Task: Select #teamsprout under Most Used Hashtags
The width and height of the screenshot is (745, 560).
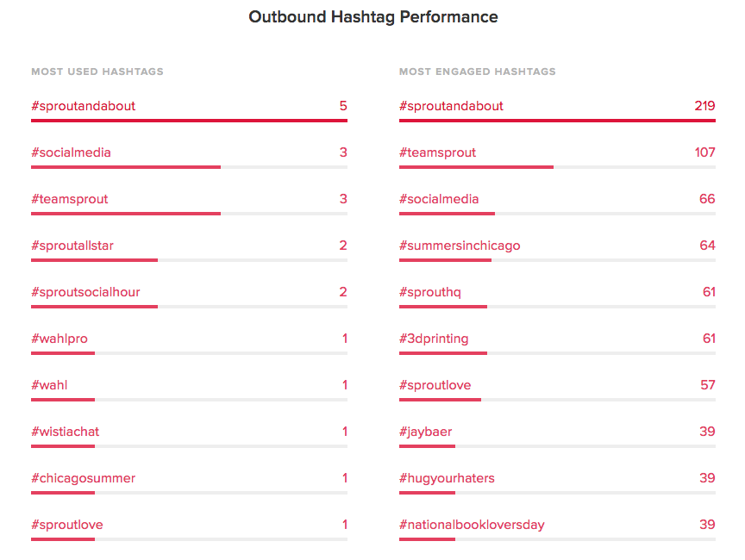Action: 69,199
